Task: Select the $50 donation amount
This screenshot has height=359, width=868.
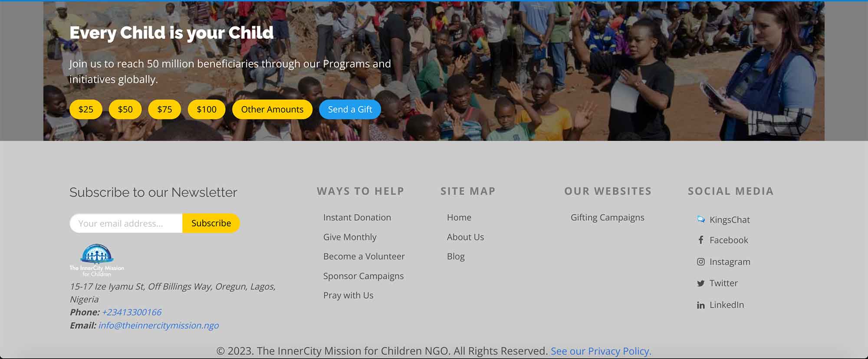Action: tap(125, 109)
